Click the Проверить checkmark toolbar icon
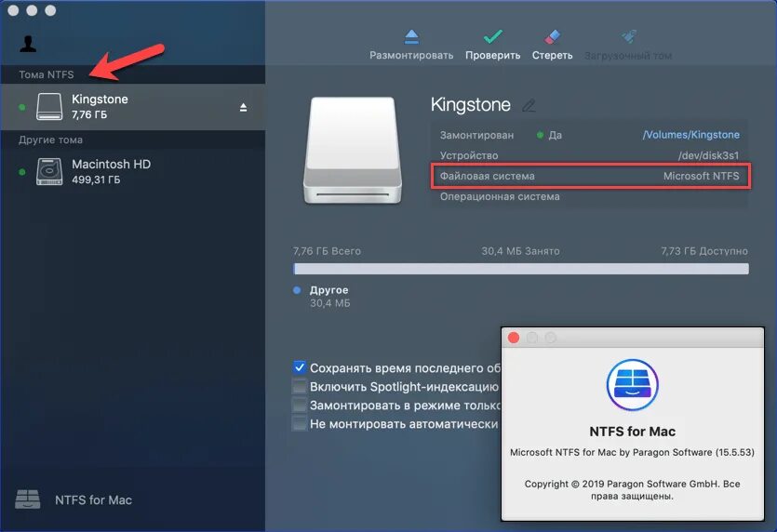This screenshot has width=777, height=532. pyautogui.click(x=492, y=36)
